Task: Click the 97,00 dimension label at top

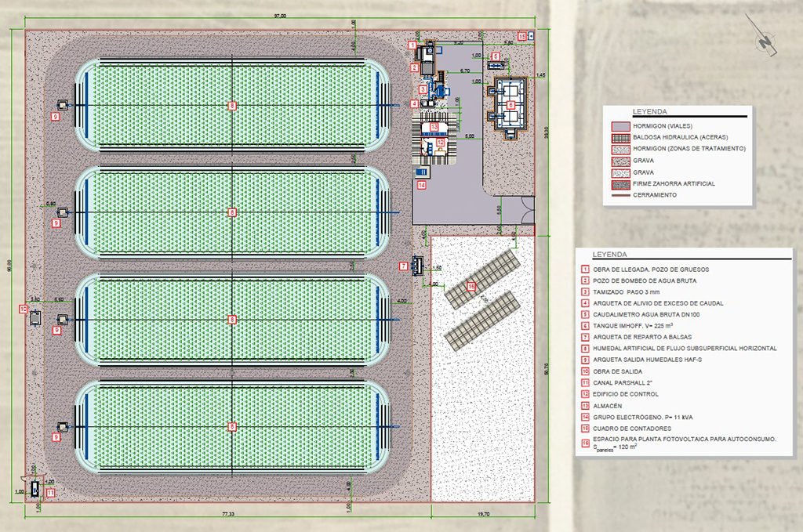Action: click(x=280, y=16)
